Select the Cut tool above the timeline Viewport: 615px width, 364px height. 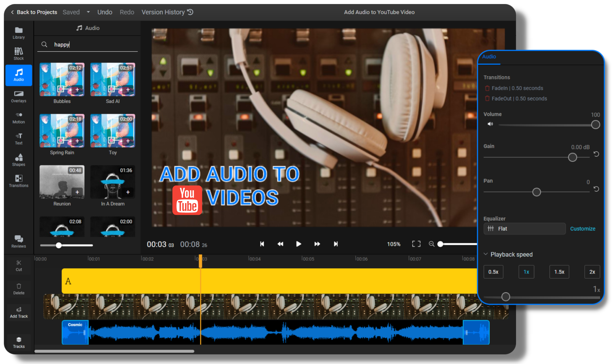(19, 265)
